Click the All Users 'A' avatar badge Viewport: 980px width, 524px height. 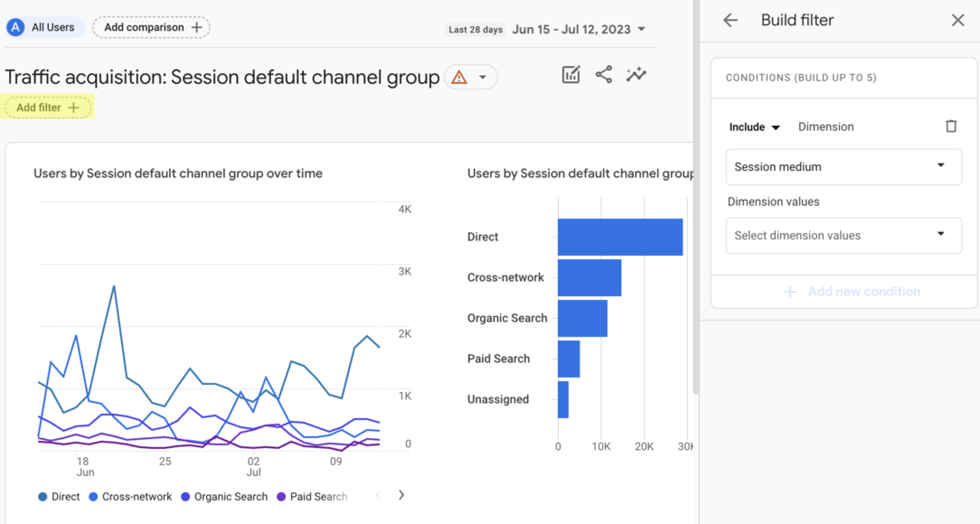(15, 28)
